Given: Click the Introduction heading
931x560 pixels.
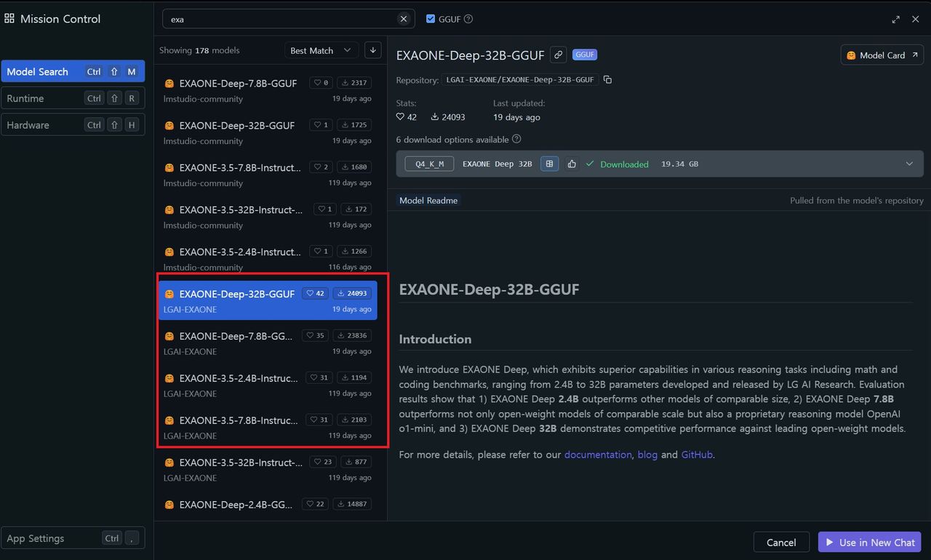Looking at the screenshot, I should coord(435,339).
